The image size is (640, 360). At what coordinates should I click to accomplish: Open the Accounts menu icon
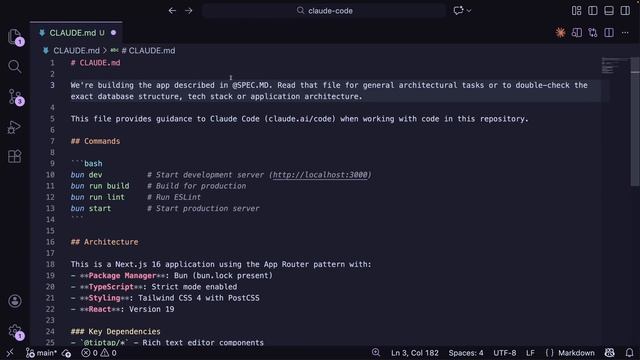(x=15, y=301)
